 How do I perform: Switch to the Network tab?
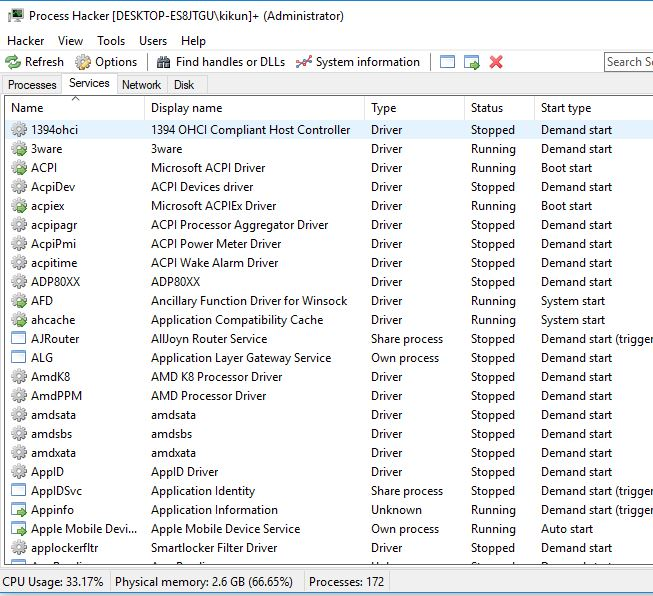pyautogui.click(x=142, y=85)
